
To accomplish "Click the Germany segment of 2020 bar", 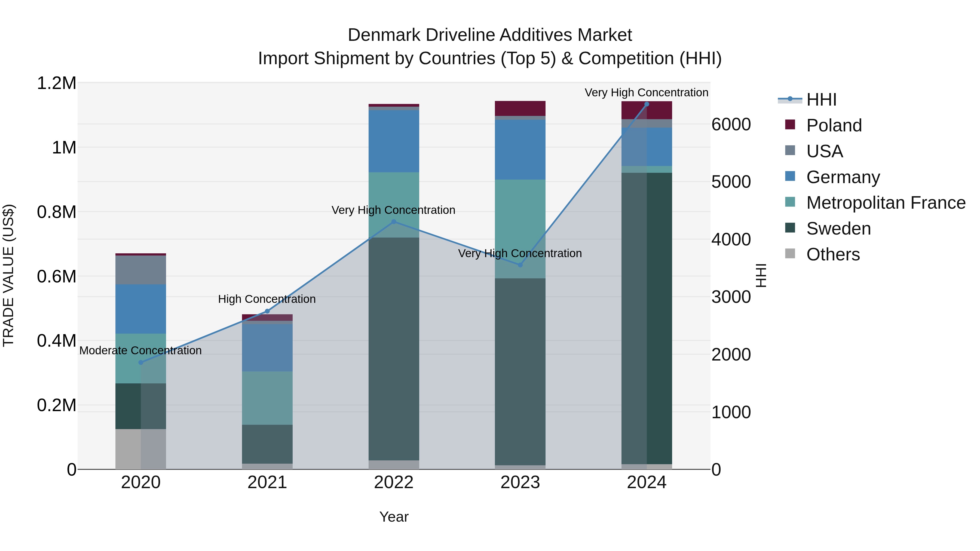I will pyautogui.click(x=141, y=309).
